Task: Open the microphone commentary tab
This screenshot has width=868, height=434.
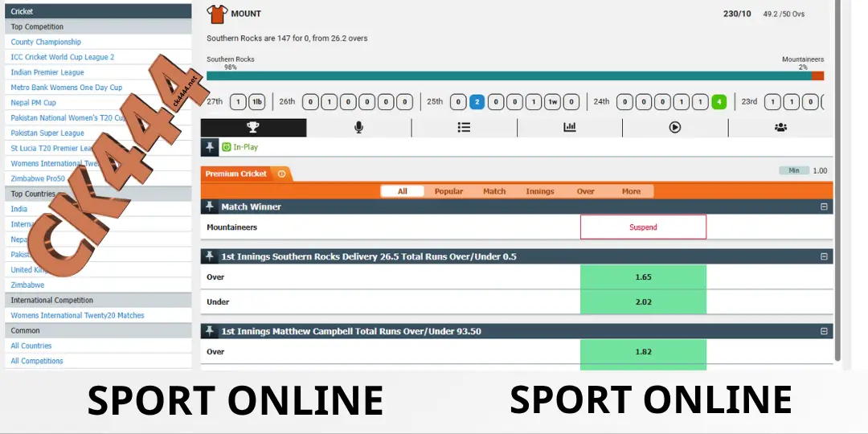Action: tap(358, 127)
